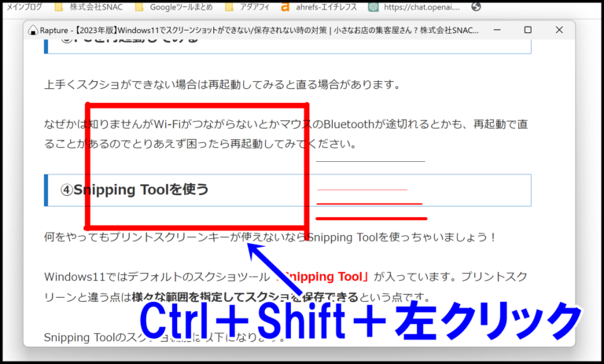Maximize the Rapture window
The image size is (604, 364).
tap(528, 30)
